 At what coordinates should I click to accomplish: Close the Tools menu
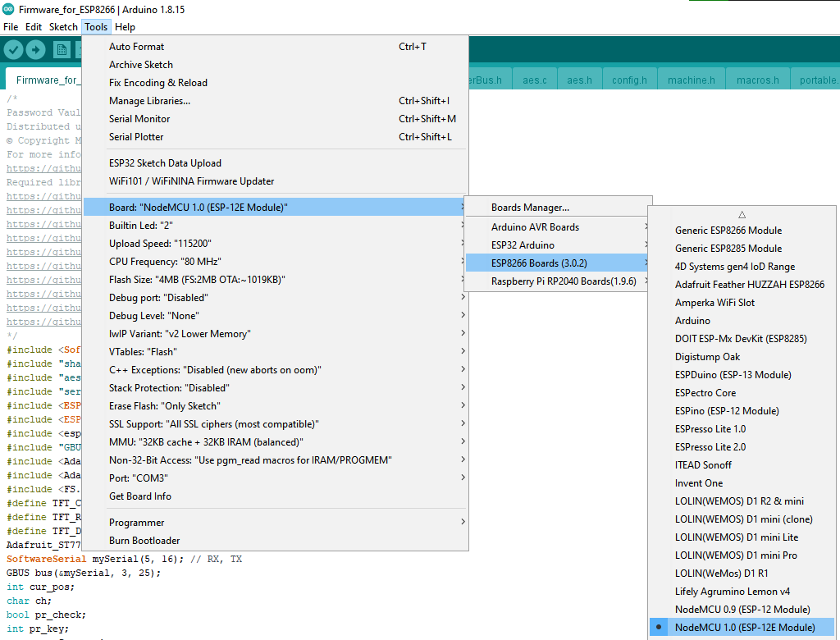click(96, 27)
